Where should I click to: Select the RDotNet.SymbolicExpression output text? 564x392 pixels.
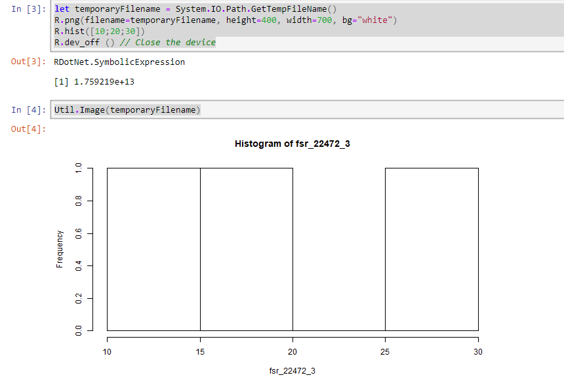pyautogui.click(x=119, y=62)
